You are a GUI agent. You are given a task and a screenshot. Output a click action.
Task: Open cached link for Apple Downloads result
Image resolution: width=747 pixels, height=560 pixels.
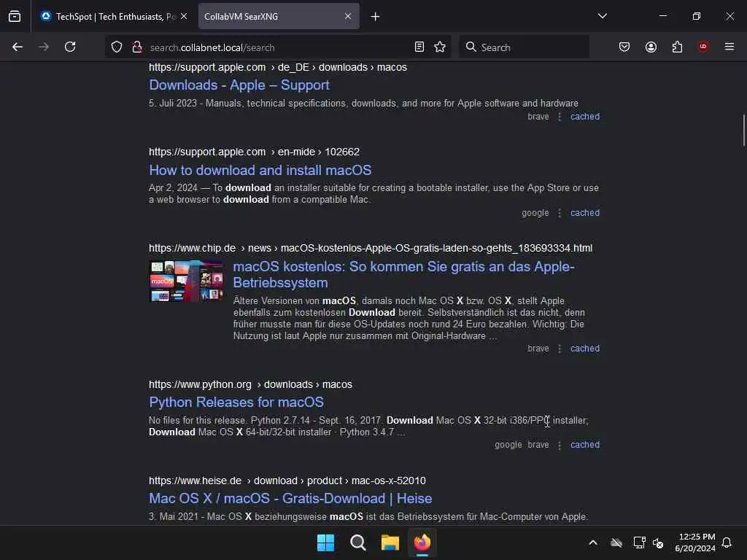pyautogui.click(x=585, y=117)
